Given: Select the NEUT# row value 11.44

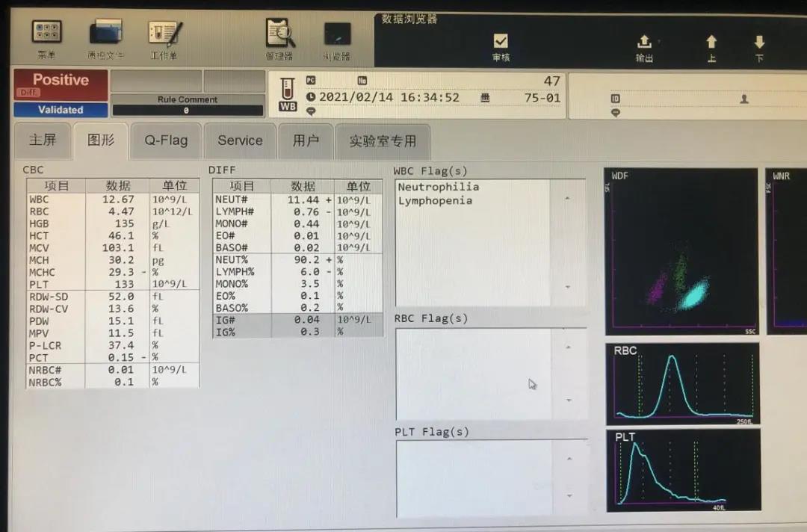Looking at the screenshot, I should [303, 199].
